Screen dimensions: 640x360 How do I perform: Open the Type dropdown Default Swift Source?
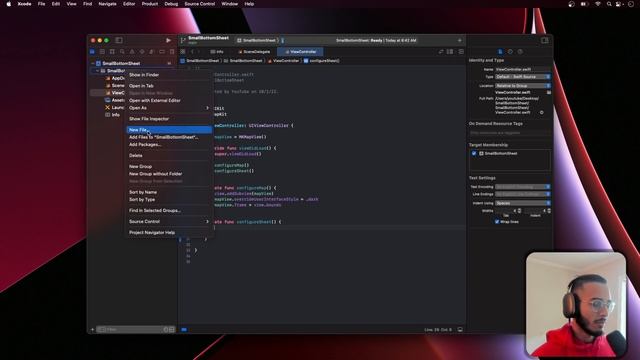click(523, 77)
